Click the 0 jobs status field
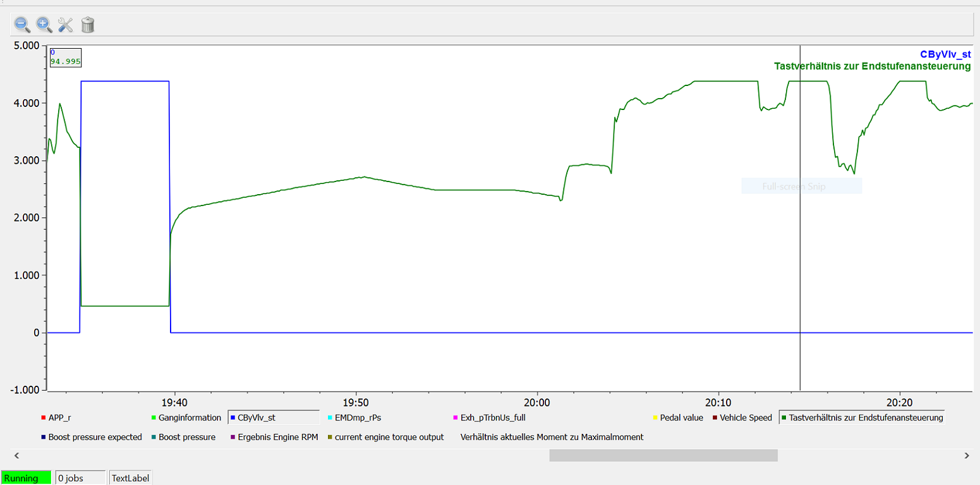This screenshot has height=485, width=980. [x=80, y=478]
